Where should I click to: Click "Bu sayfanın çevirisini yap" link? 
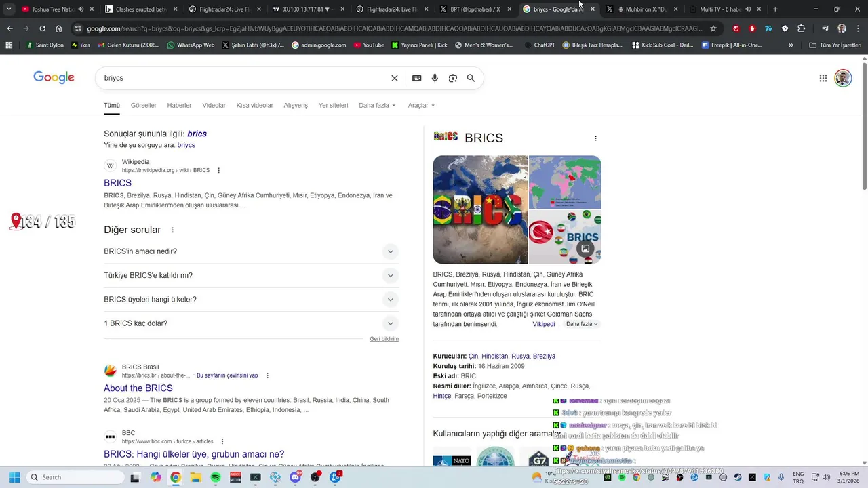227,375
